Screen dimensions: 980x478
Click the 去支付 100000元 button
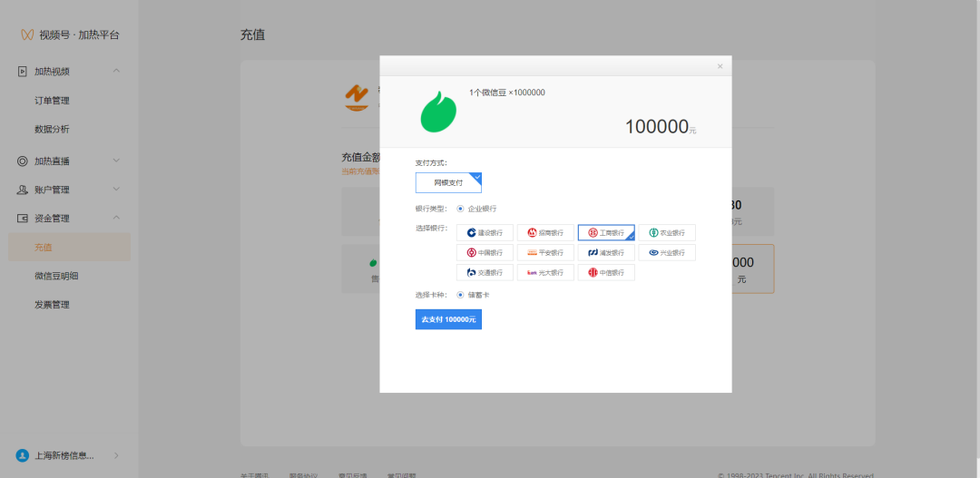tap(448, 319)
